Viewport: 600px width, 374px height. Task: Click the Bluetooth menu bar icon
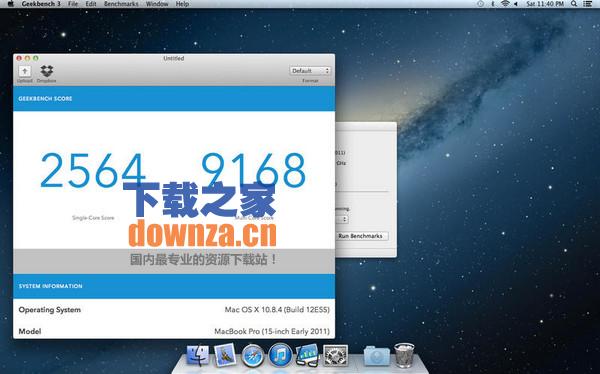pos(493,4)
